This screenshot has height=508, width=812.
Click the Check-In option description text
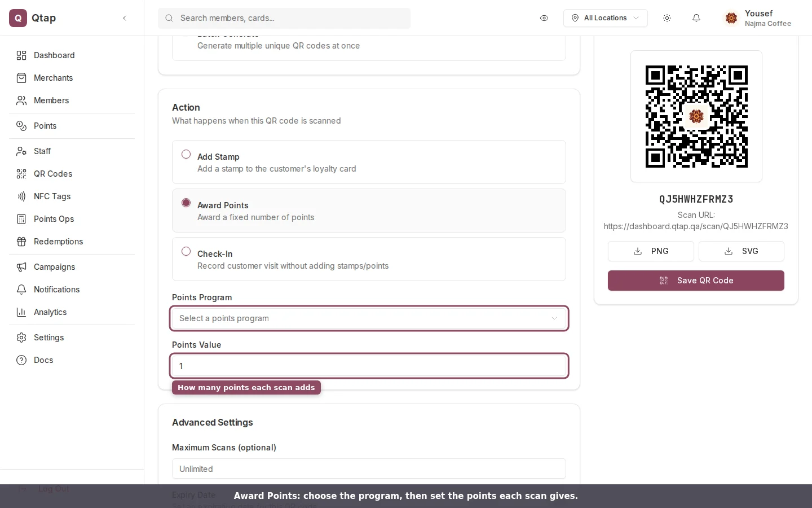[x=293, y=266]
